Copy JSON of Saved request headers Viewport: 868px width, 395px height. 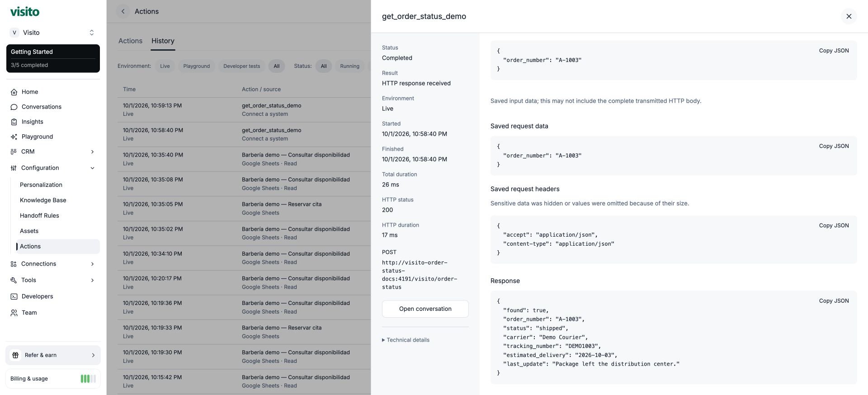tap(834, 225)
